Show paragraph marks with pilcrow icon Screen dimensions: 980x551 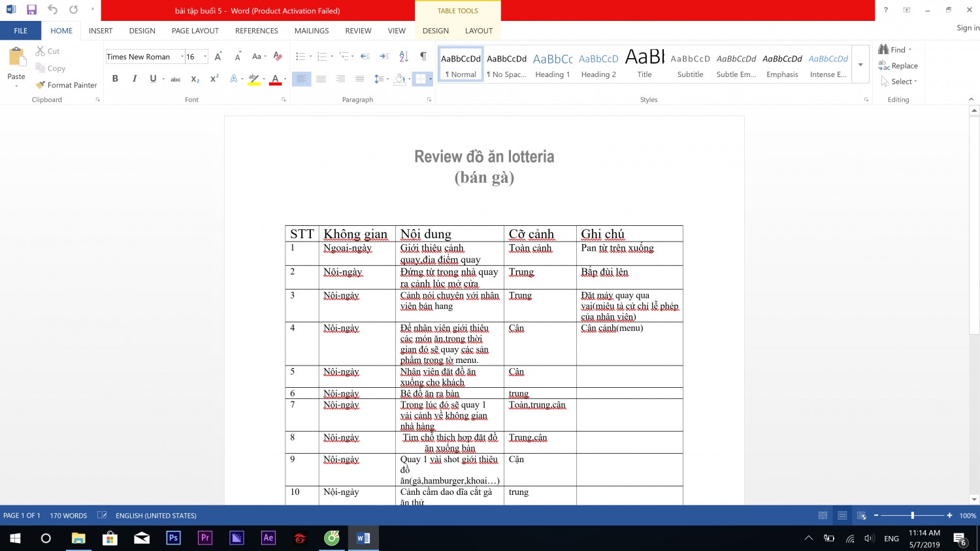click(x=423, y=57)
